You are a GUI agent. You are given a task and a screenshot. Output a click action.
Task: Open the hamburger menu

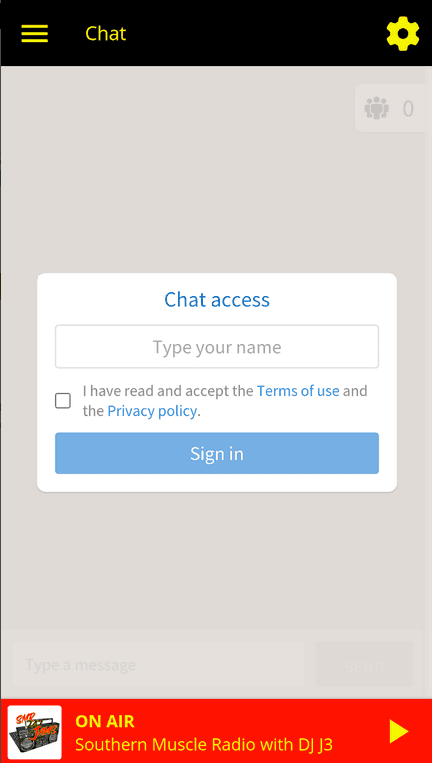(35, 33)
